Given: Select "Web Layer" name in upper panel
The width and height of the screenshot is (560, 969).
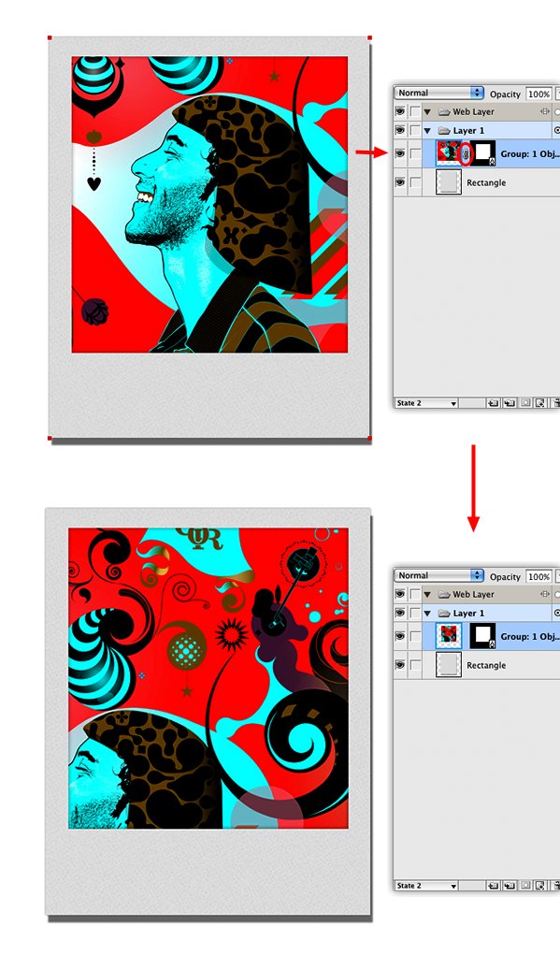Looking at the screenshot, I should click(474, 112).
